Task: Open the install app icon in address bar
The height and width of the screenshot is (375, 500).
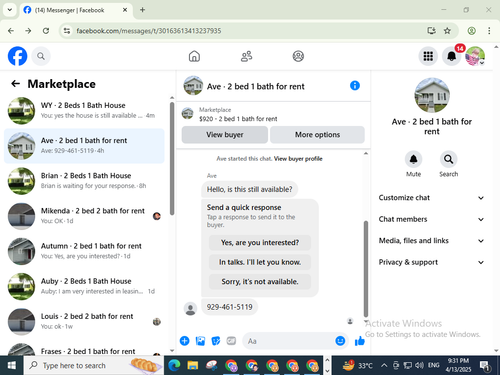Action: point(431,31)
